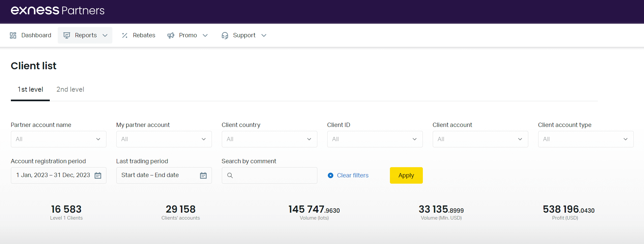Open the Client account type dropdown
The image size is (644, 244).
[x=586, y=139]
